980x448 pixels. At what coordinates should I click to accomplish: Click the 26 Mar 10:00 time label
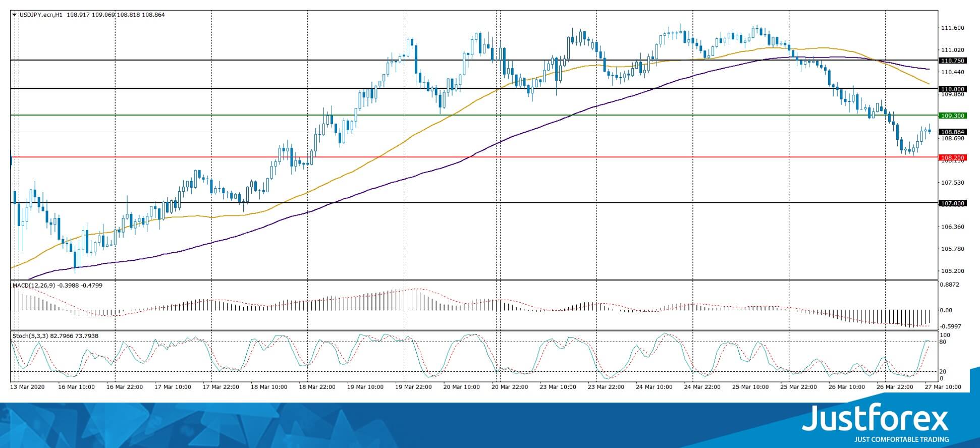click(847, 387)
